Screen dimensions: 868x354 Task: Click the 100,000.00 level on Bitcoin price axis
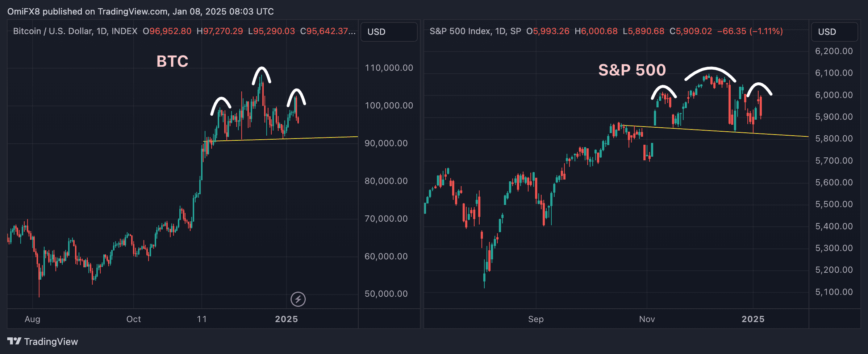[389, 106]
